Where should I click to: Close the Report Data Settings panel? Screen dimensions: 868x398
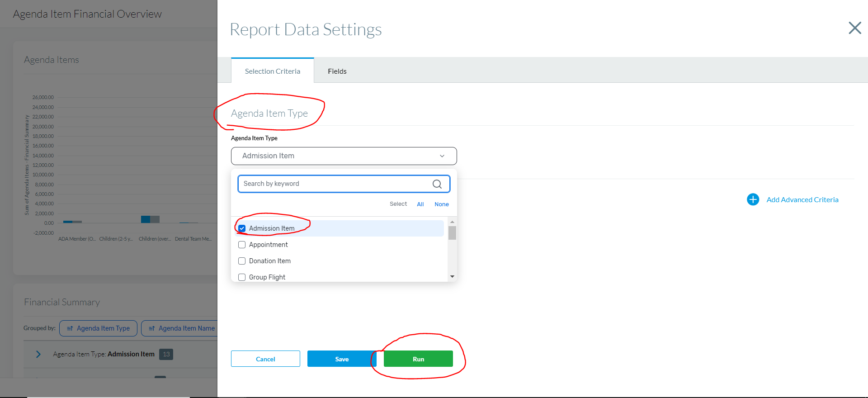click(854, 28)
